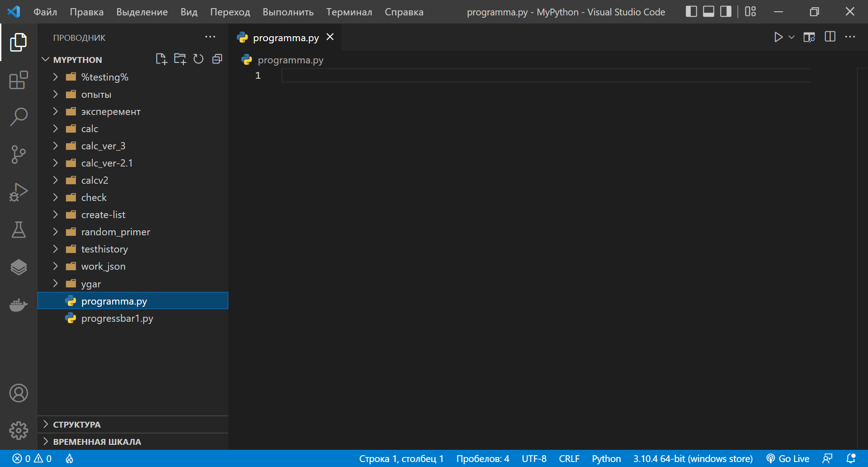Expand the calc_ver_3 folder
The image size is (868, 467).
point(103,146)
